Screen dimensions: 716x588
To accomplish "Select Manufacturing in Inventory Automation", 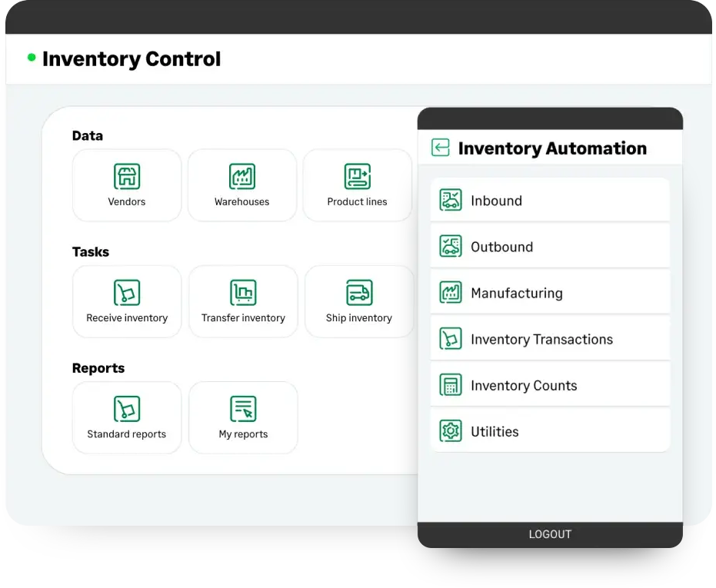I will point(550,292).
